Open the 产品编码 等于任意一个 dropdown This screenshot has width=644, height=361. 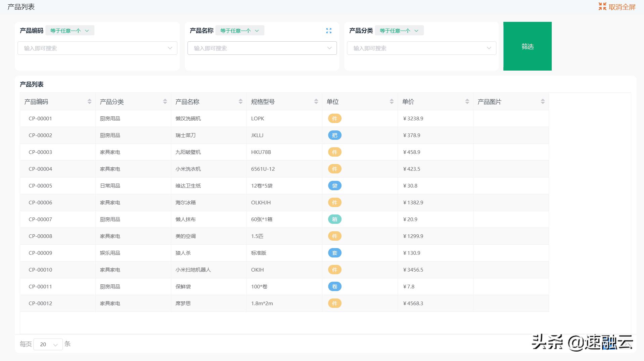[70, 30]
